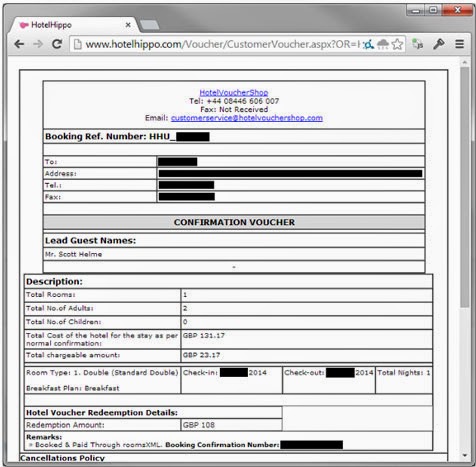Click the 'CONFIRMATION VOUCHER' heading

(234, 222)
